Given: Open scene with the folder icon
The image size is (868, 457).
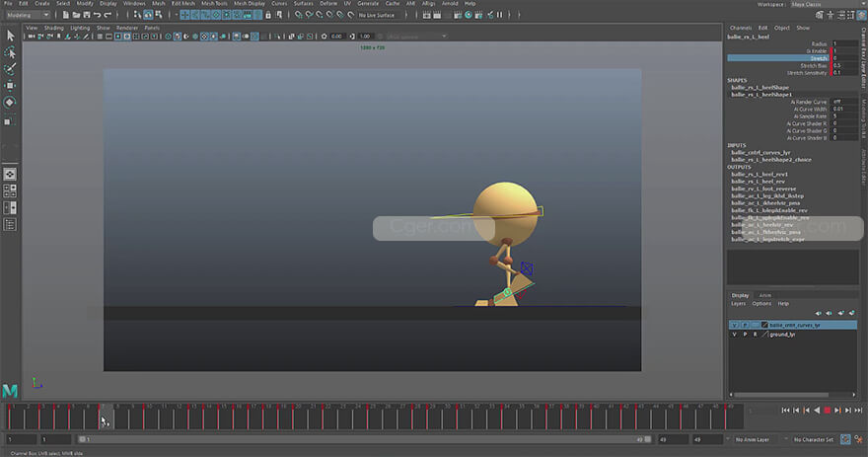Looking at the screenshot, I should tap(75, 15).
